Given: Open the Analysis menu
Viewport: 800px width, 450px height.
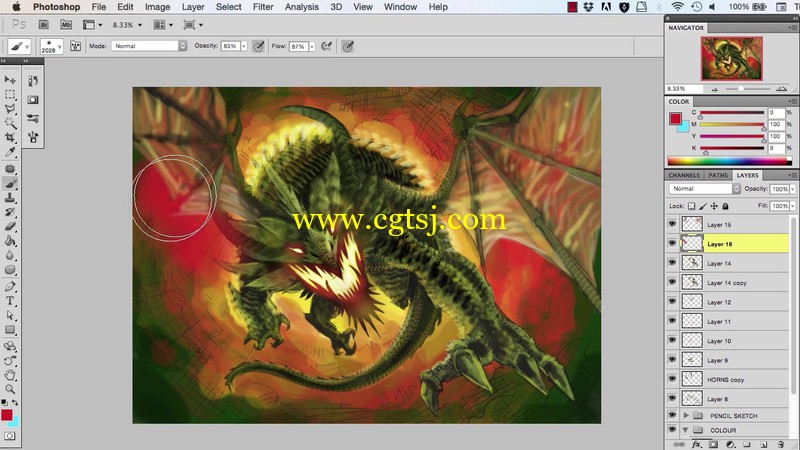Looking at the screenshot, I should tap(302, 7).
